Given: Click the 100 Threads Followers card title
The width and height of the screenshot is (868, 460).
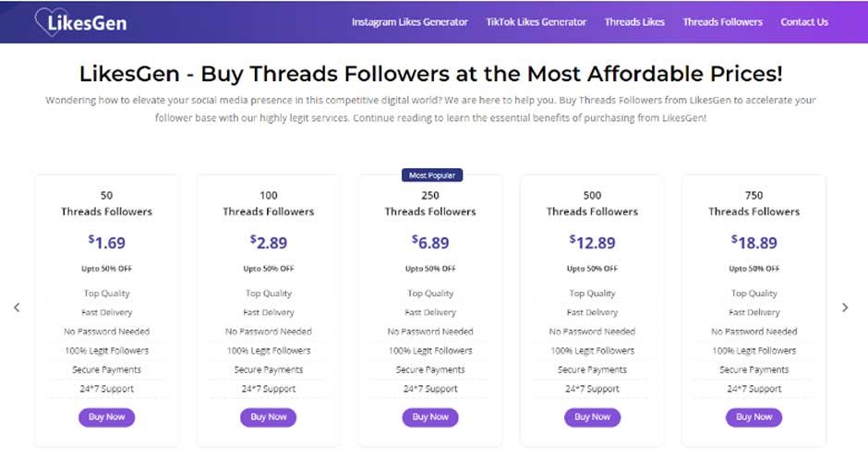Looking at the screenshot, I should pos(269,203).
